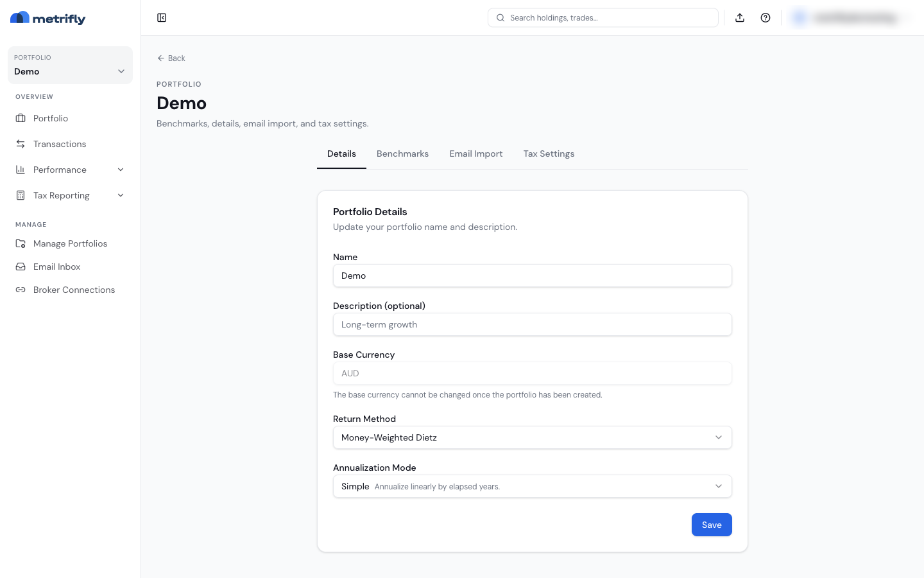Click the metrifly logo
Screen dimensions: 924x578
[48, 18]
